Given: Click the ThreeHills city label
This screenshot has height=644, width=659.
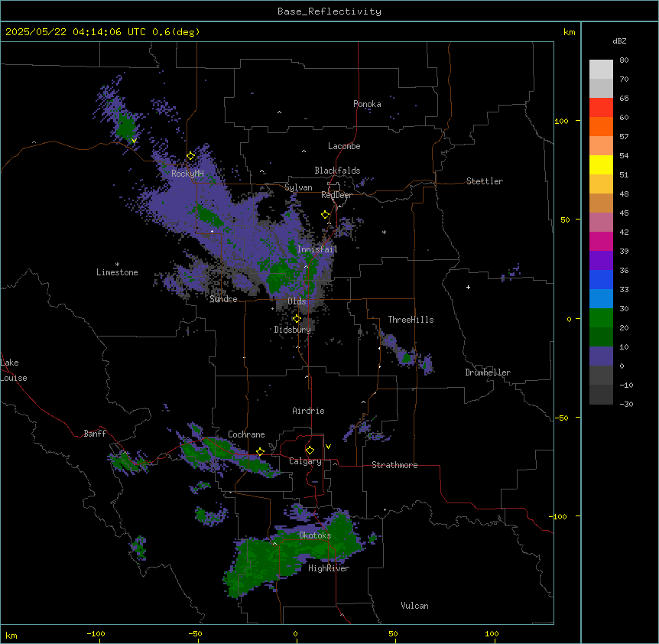Looking at the screenshot, I should (411, 320).
